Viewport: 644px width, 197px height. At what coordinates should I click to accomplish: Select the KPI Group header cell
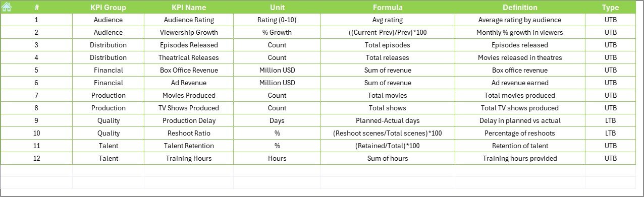[108, 8]
